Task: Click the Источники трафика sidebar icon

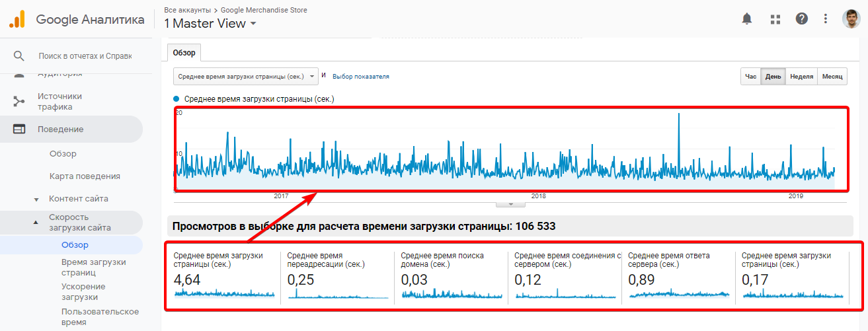Action: [x=19, y=101]
